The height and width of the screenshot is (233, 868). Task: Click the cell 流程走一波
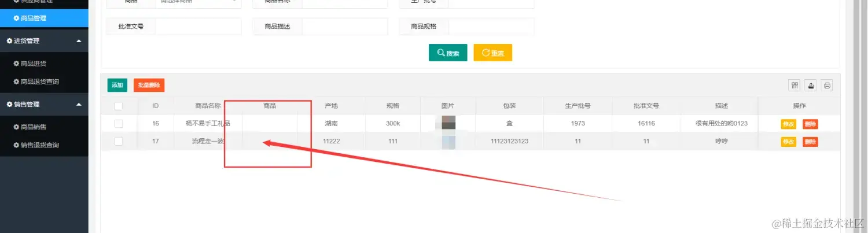[208, 142]
